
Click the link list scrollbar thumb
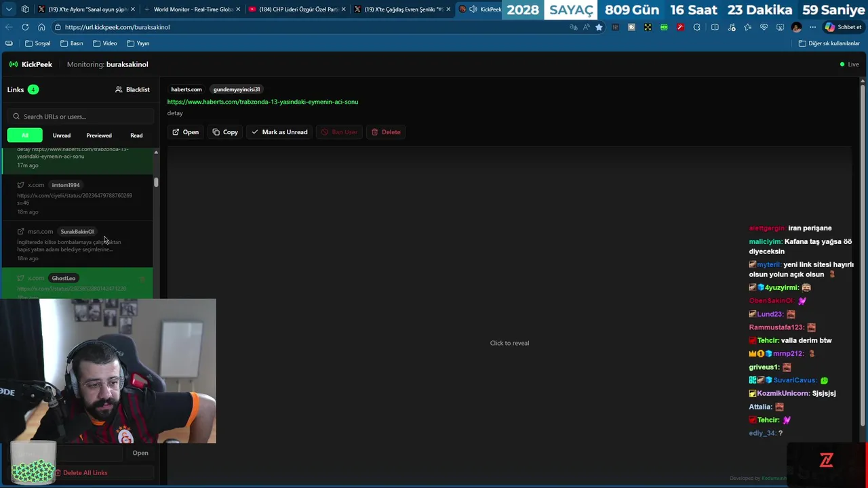point(156,182)
